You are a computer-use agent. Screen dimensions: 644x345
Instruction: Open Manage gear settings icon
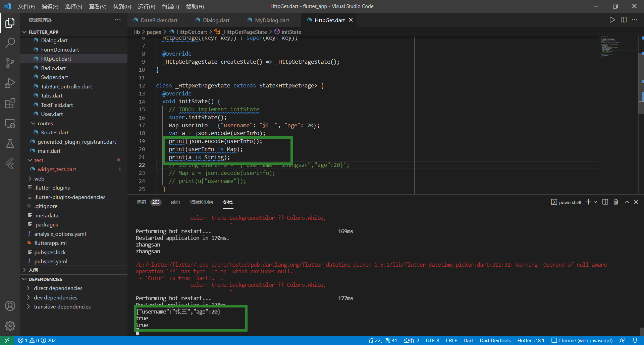[10, 326]
